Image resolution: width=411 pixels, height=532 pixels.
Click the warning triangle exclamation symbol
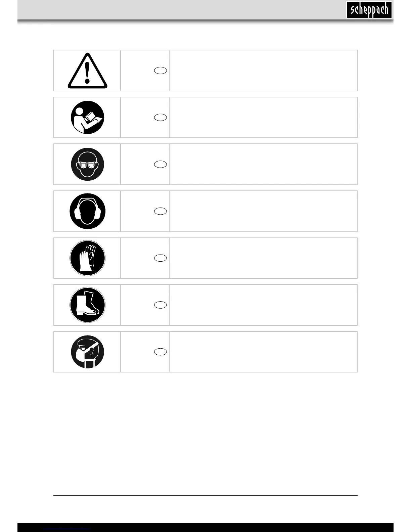point(87,71)
